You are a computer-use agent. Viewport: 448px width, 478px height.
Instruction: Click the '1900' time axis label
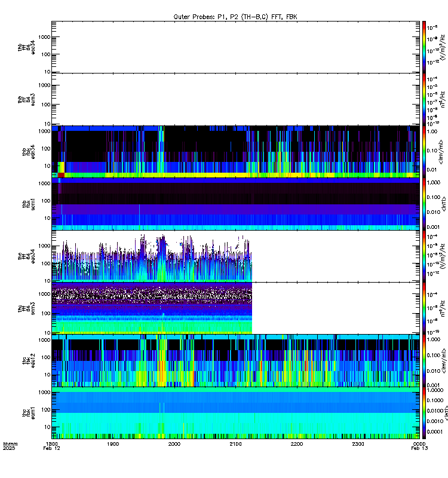pos(113,444)
